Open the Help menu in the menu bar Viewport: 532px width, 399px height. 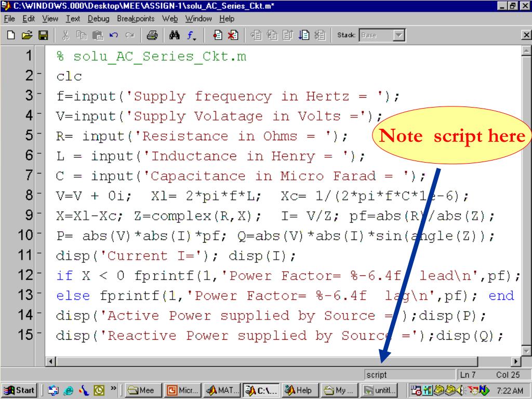click(x=227, y=19)
